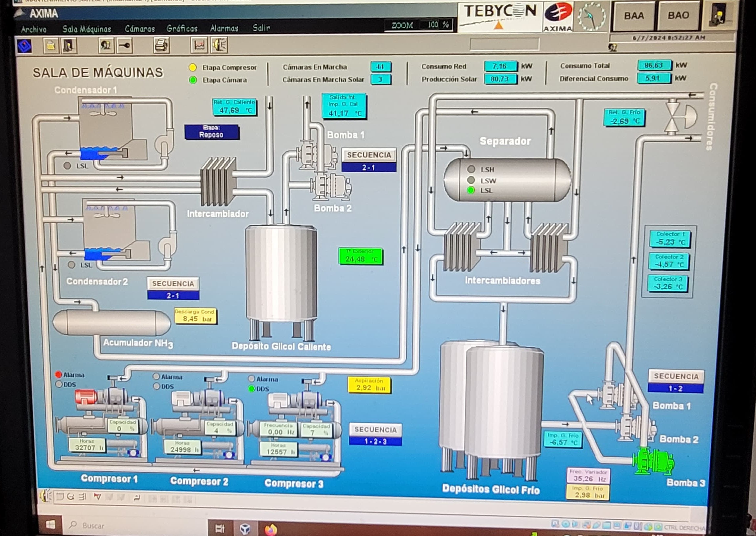Open Firefox from the taskbar
Viewport: 756px width, 536px height.
click(x=271, y=529)
